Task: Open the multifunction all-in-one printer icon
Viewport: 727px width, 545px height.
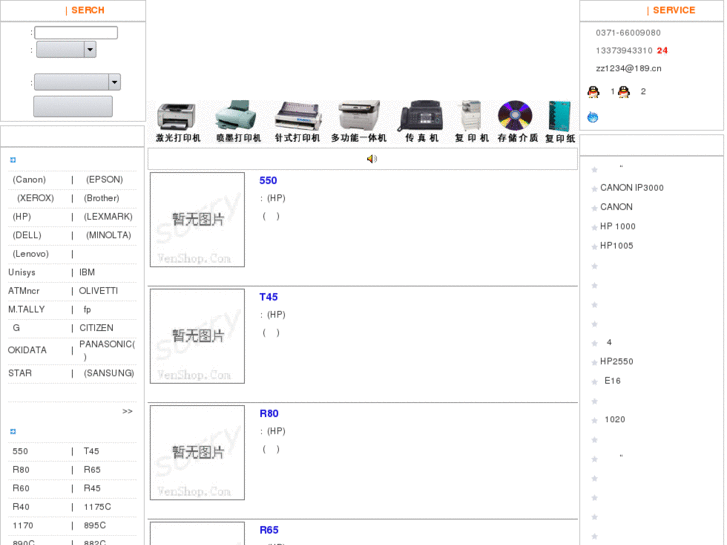Action: [358, 122]
